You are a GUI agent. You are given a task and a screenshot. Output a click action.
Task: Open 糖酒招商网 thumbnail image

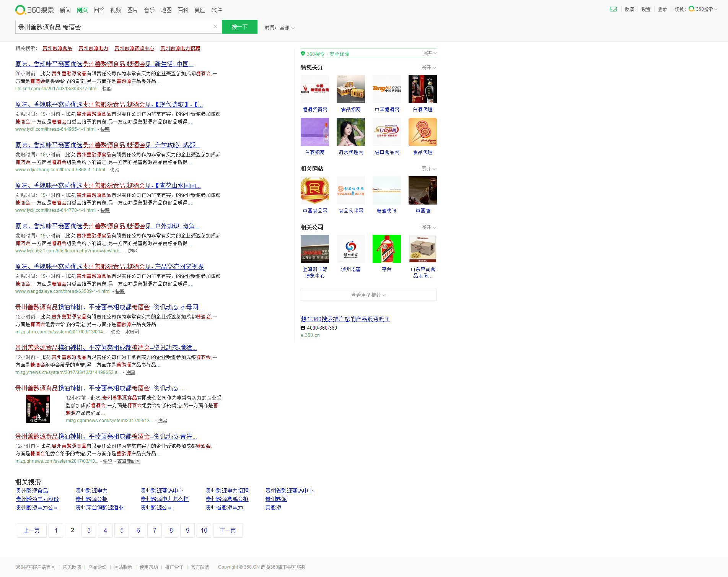pos(315,89)
